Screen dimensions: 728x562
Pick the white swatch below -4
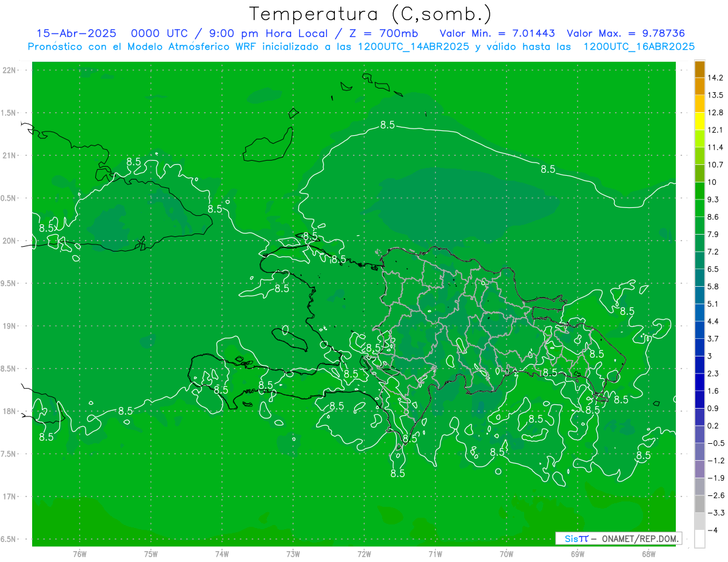699,538
